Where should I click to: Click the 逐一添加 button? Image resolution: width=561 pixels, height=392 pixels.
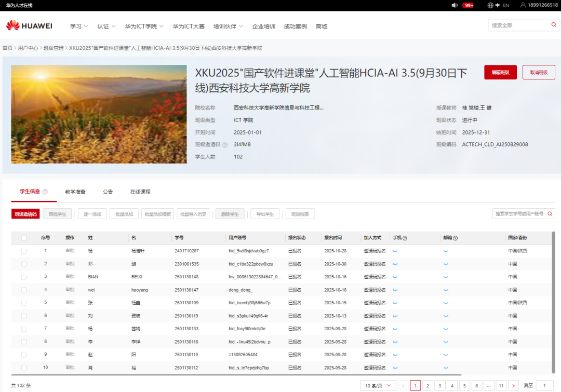[x=92, y=214]
